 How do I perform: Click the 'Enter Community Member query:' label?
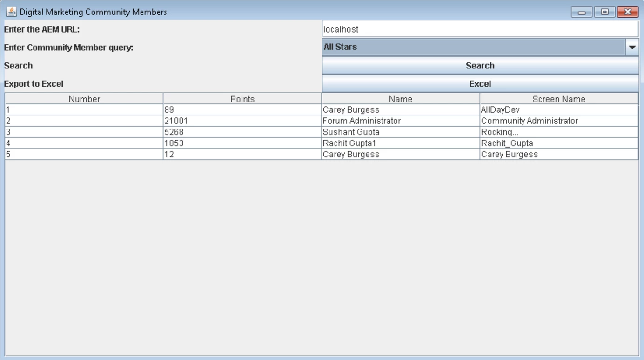69,48
